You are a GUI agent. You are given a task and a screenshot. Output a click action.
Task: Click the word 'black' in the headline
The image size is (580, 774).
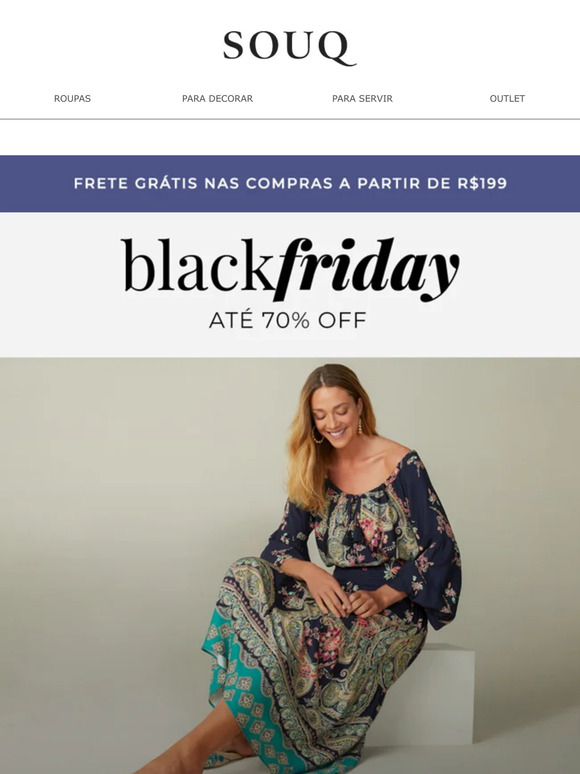(198, 265)
